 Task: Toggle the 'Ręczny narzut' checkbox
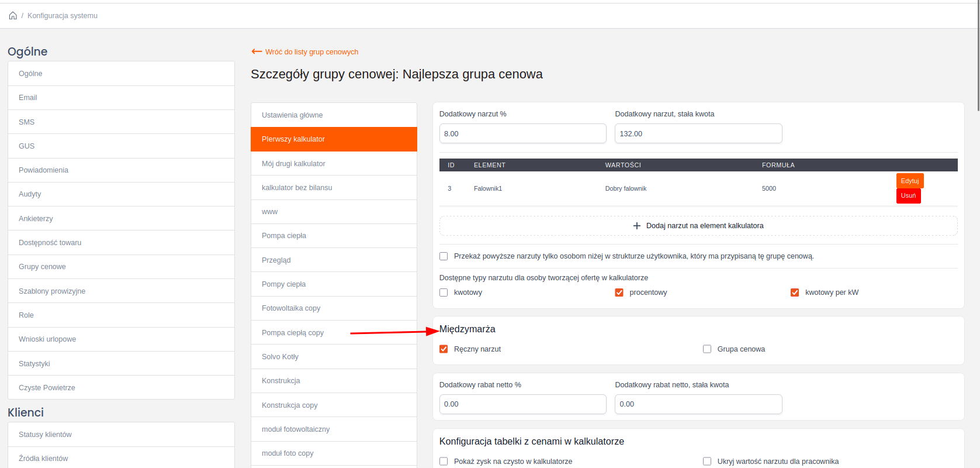(x=444, y=349)
